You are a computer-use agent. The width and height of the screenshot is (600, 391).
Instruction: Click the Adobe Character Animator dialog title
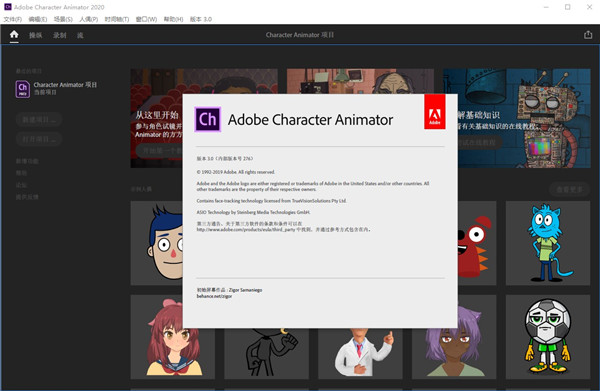[310, 120]
